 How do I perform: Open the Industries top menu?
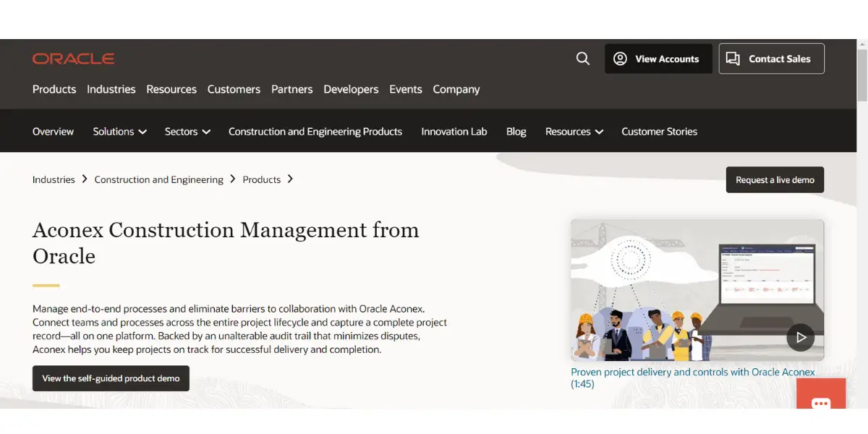coord(111,89)
